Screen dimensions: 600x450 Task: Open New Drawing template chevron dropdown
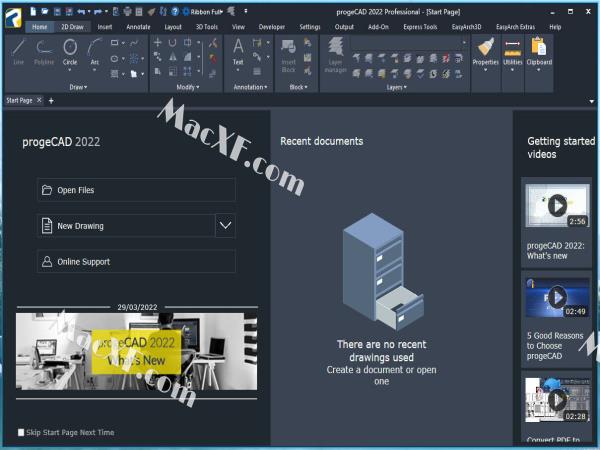pyautogui.click(x=225, y=226)
